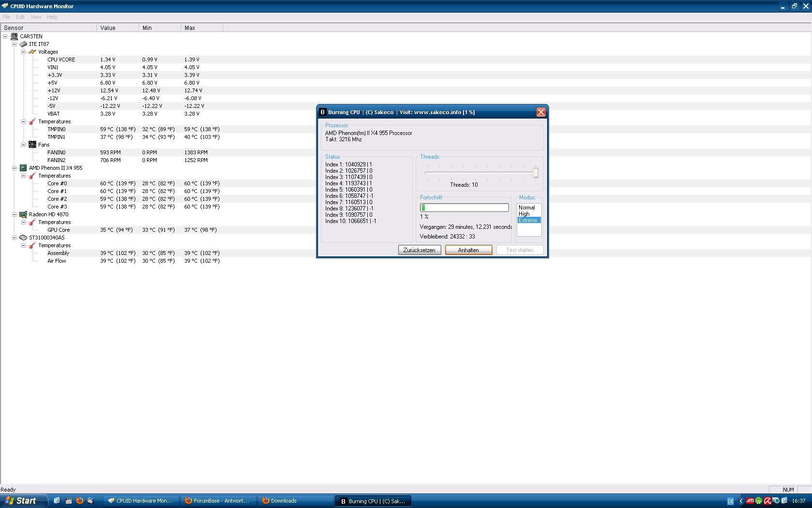Click the Voltages lightning icon
812x508 pixels.
pyautogui.click(x=32, y=52)
